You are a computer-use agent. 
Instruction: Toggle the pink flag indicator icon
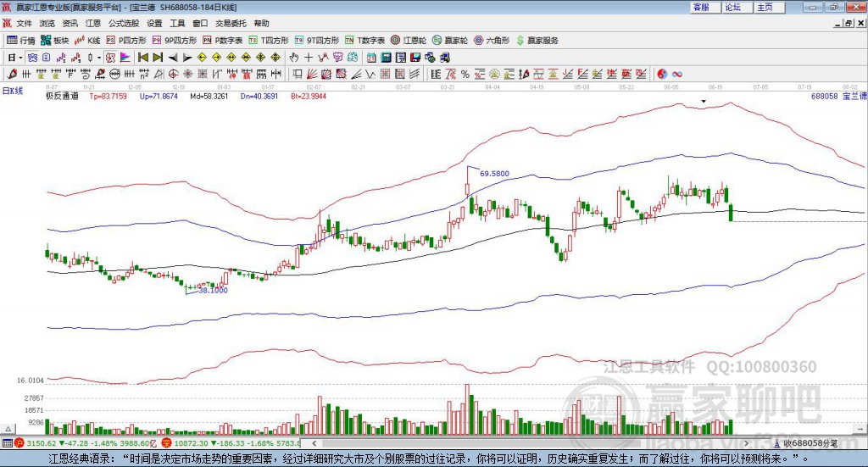coord(125,58)
